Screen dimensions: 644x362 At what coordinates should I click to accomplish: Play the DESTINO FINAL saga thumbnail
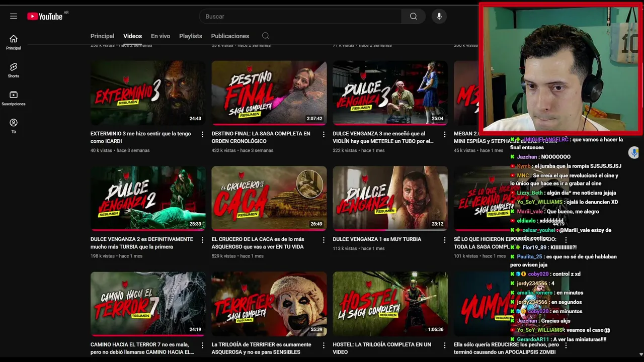[x=269, y=93]
